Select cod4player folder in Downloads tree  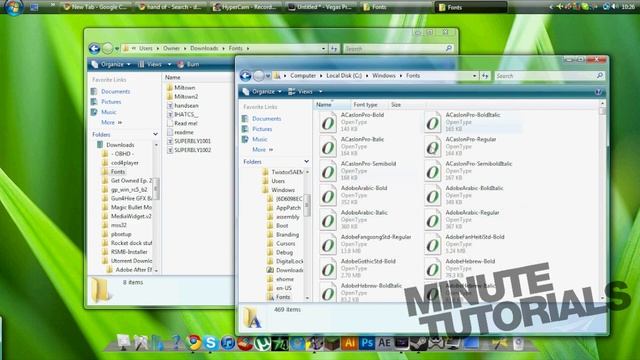click(x=124, y=163)
